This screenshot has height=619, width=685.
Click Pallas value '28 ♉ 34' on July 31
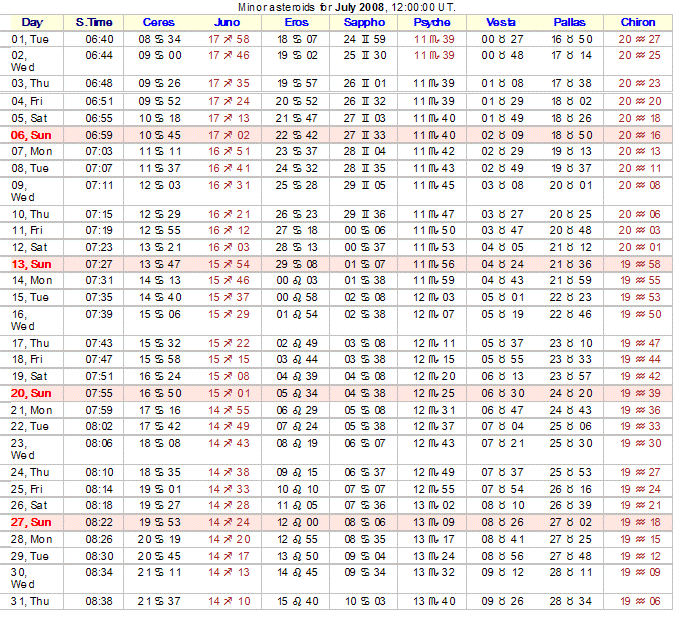[571, 601]
